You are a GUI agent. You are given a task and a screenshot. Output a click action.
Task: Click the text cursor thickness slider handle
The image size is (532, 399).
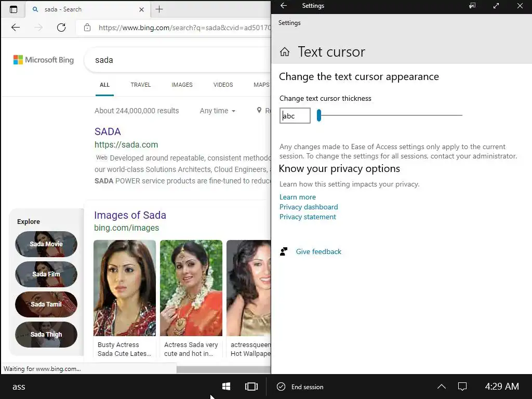coord(319,115)
